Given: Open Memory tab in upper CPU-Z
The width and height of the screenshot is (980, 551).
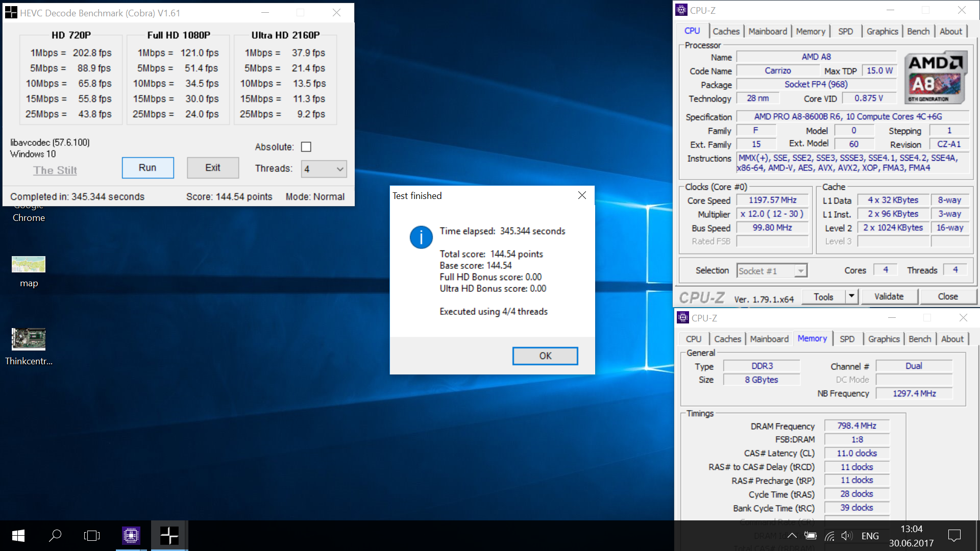Looking at the screenshot, I should pos(811,31).
